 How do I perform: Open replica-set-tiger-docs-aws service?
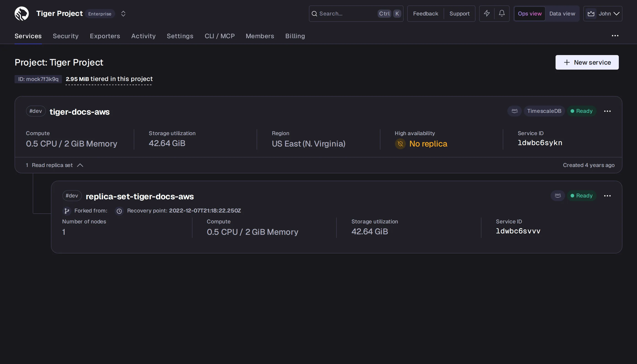click(x=139, y=196)
